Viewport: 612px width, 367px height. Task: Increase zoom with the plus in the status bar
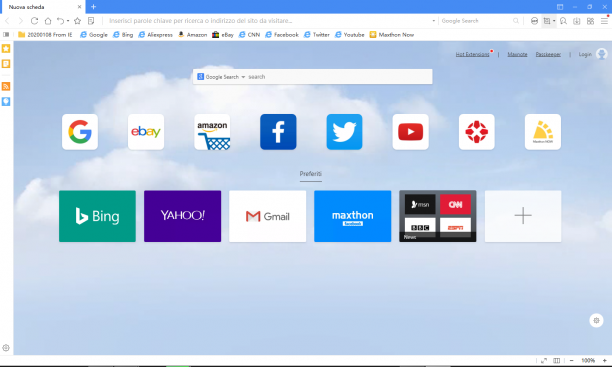pyautogui.click(x=605, y=360)
